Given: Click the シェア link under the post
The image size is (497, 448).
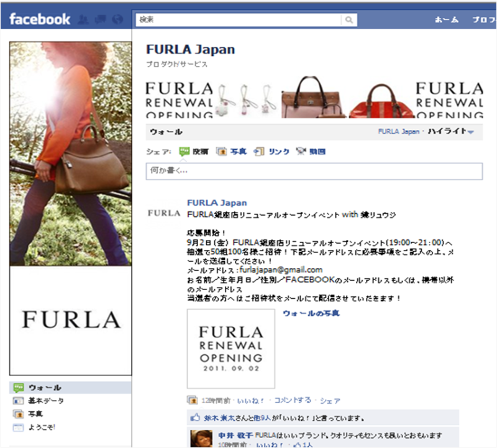Looking at the screenshot, I should (x=330, y=401).
